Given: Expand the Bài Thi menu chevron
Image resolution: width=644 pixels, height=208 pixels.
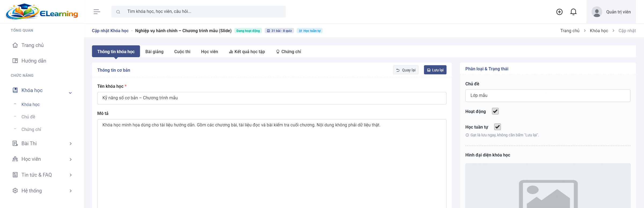Looking at the screenshot, I should coord(71,144).
